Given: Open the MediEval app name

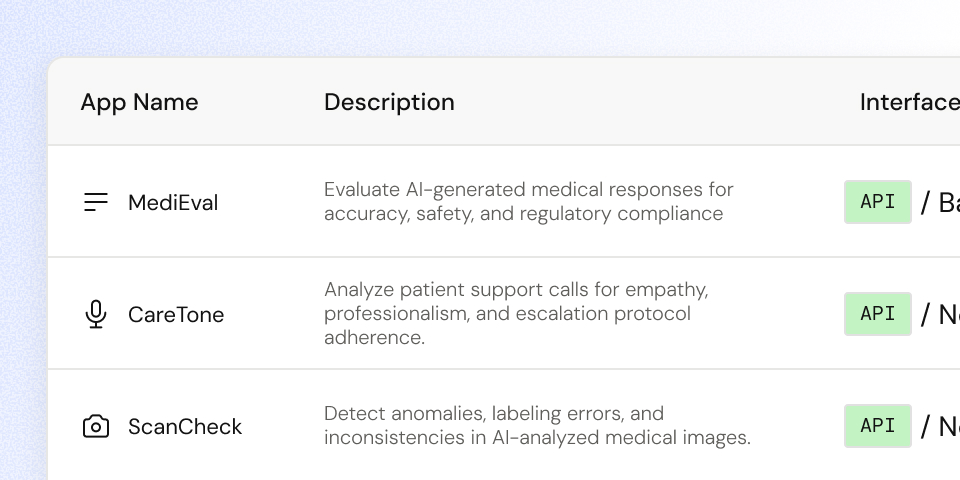Looking at the screenshot, I should [x=173, y=203].
